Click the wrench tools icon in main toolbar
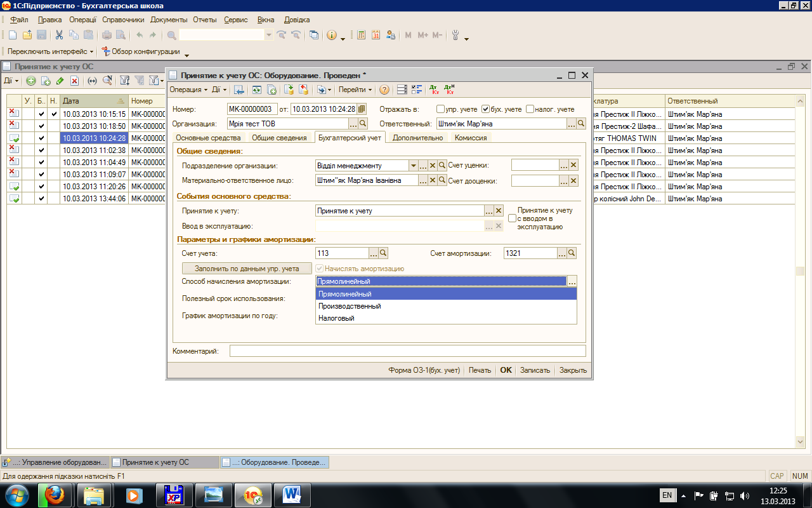812x508 pixels. click(455, 36)
